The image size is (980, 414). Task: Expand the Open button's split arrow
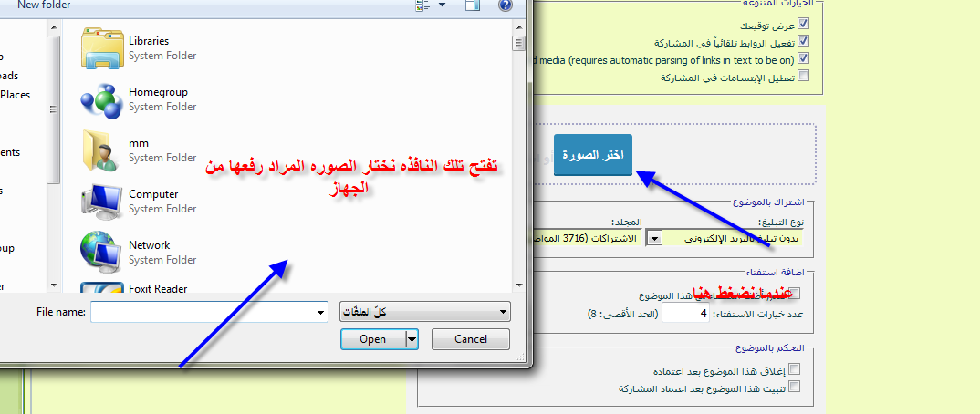[412, 339]
